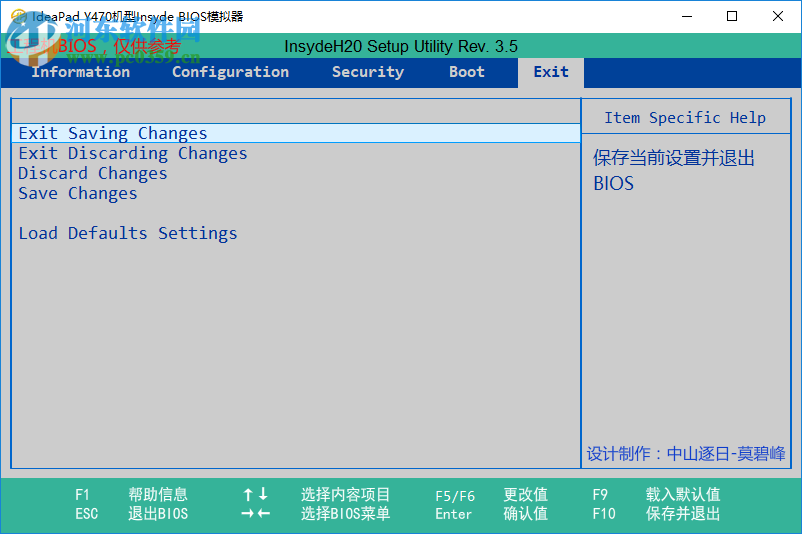
Task: Choose Load Defaults Settings
Action: click(128, 233)
